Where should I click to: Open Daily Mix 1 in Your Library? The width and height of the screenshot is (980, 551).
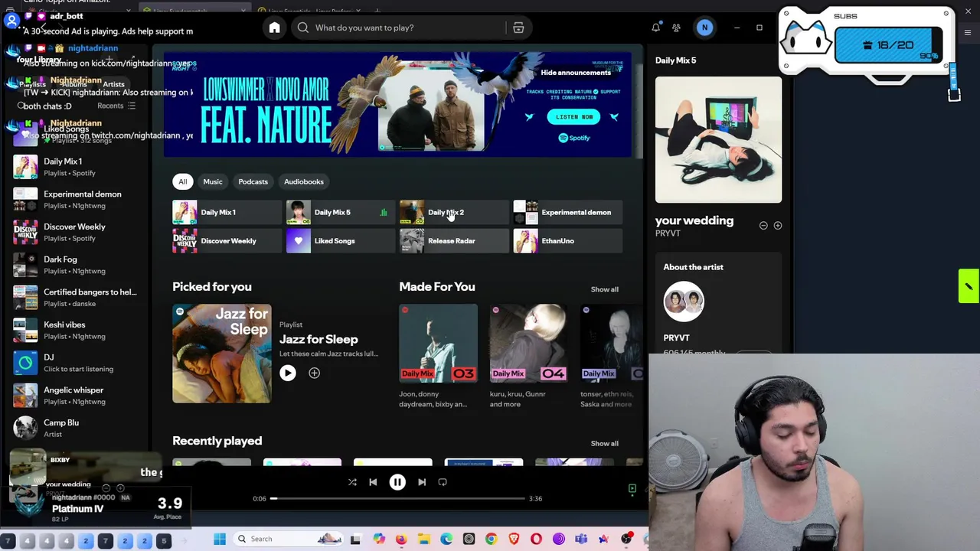coord(77,167)
